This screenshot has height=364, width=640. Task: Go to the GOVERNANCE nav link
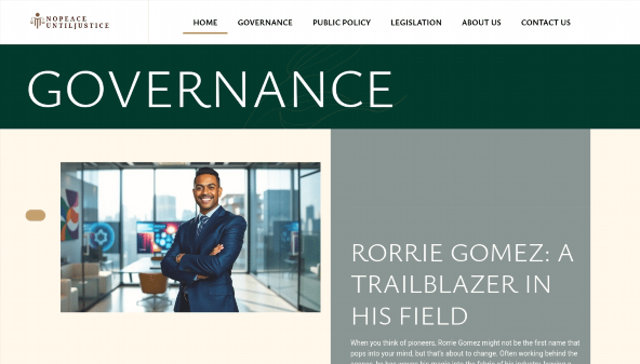pos(265,22)
